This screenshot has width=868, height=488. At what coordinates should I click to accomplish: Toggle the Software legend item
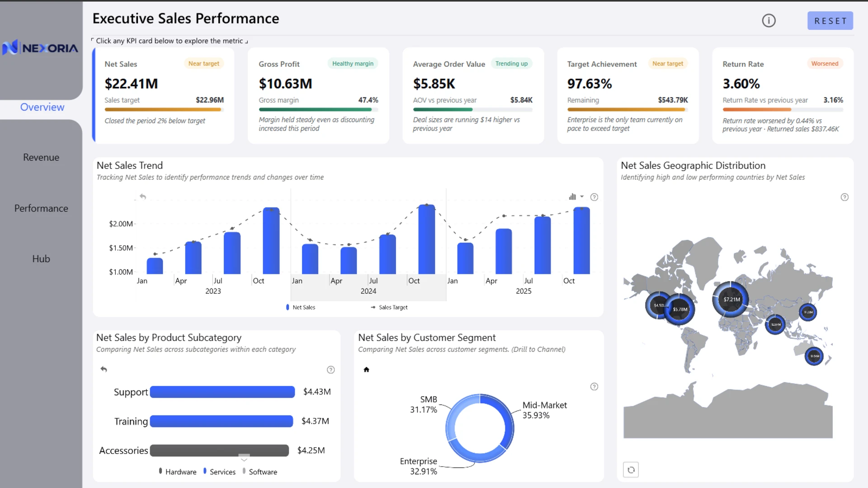pos(260,472)
